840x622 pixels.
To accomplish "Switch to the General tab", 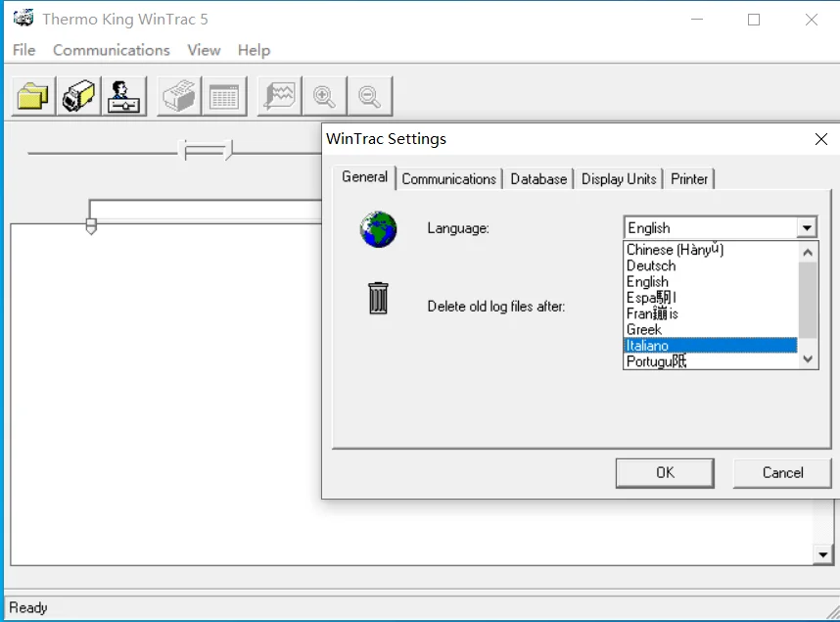I will [364, 177].
